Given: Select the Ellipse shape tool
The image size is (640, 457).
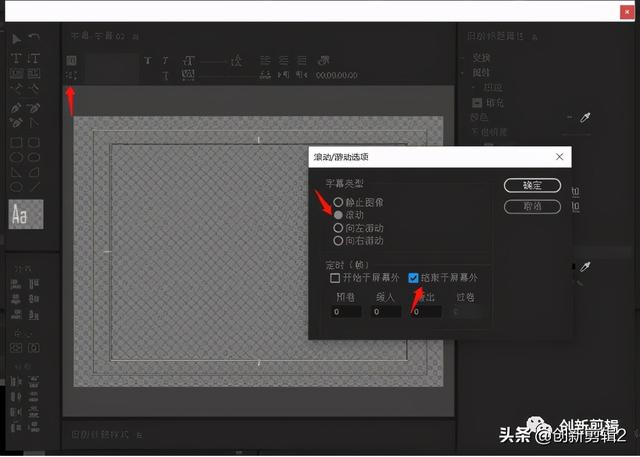Looking at the screenshot, I should [x=16, y=187].
